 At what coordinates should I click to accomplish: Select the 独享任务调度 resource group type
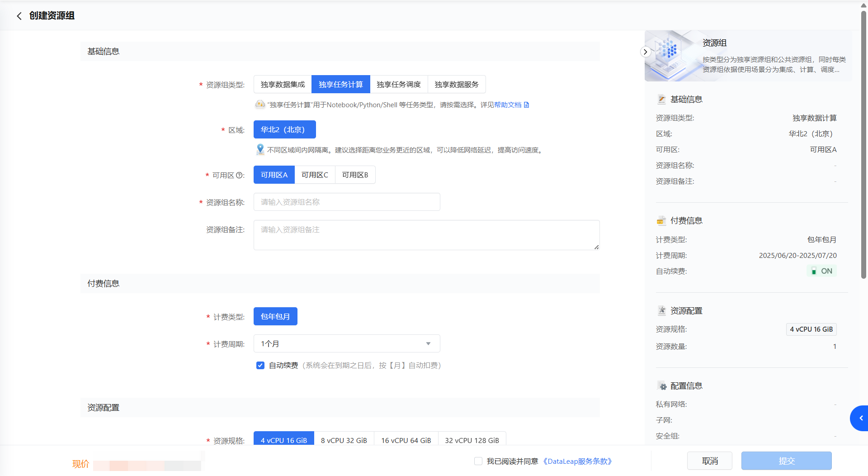pyautogui.click(x=398, y=85)
